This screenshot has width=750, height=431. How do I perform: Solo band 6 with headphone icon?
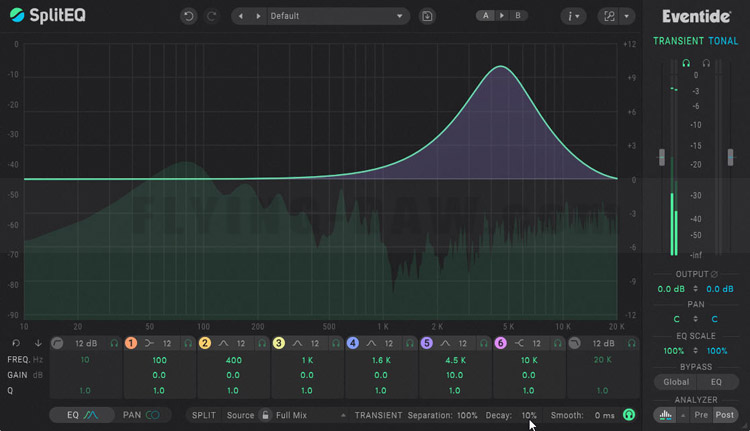tap(558, 343)
